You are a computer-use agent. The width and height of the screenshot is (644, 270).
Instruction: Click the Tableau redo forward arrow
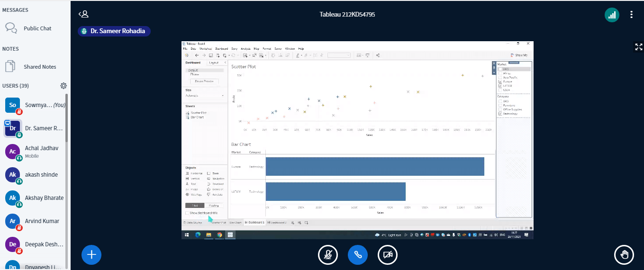tap(204, 55)
